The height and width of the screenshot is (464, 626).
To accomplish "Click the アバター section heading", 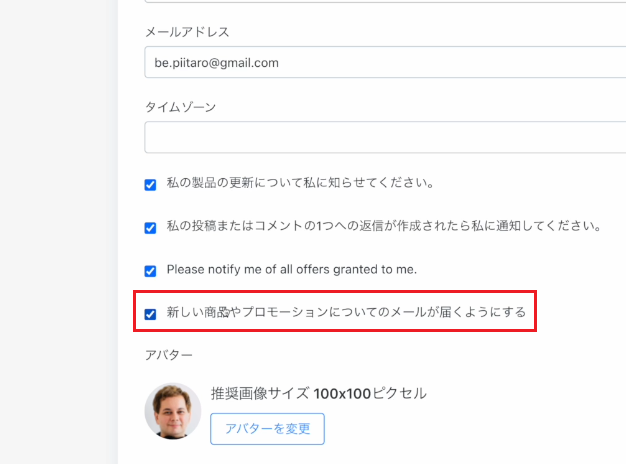I will pyautogui.click(x=169, y=355).
